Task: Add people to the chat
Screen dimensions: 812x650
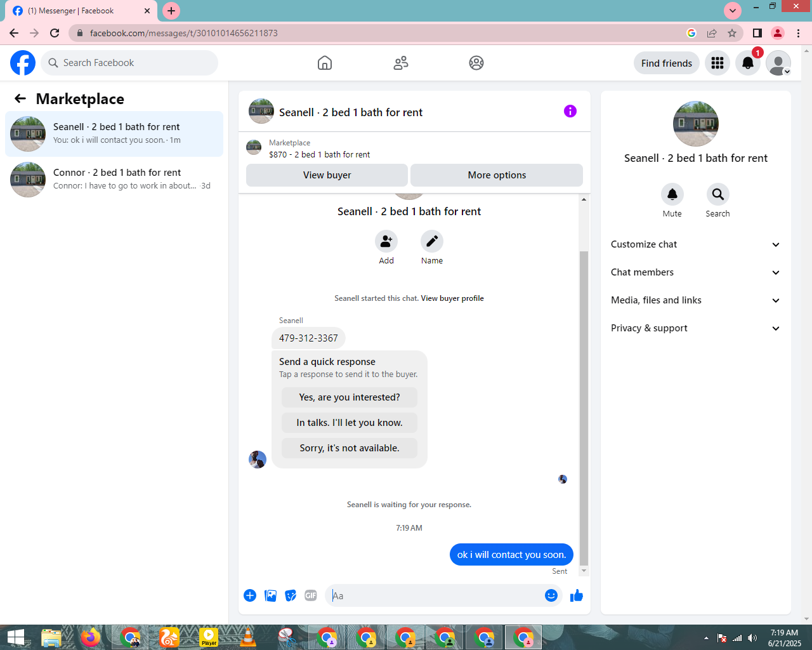Action: click(x=386, y=241)
